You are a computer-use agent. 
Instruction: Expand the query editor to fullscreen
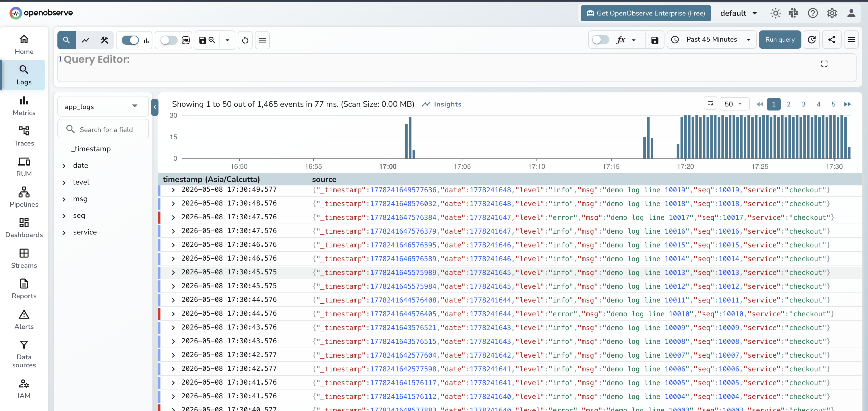click(824, 64)
